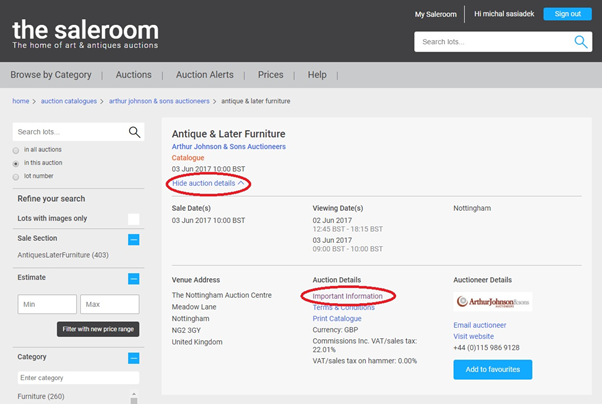
Task: Click auction catalogues breadcrumb
Action: [x=69, y=101]
